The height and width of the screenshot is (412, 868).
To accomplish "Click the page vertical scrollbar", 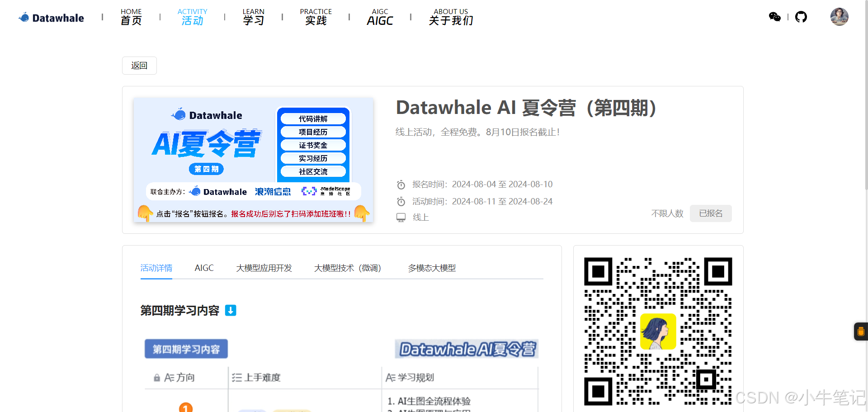I will click(x=866, y=95).
